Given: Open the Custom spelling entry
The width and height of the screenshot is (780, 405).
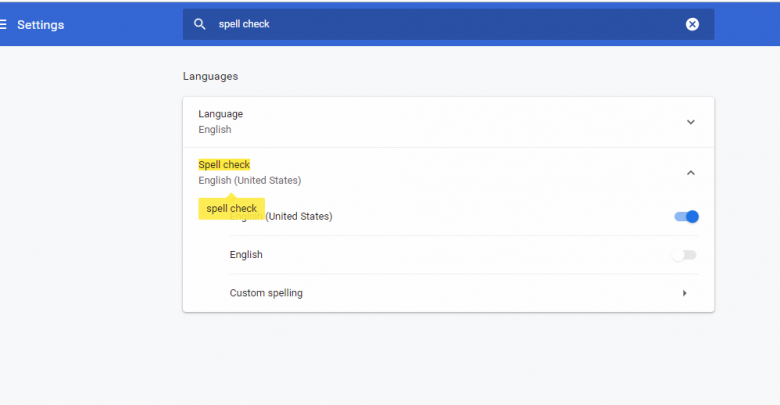Looking at the screenshot, I should tap(266, 293).
